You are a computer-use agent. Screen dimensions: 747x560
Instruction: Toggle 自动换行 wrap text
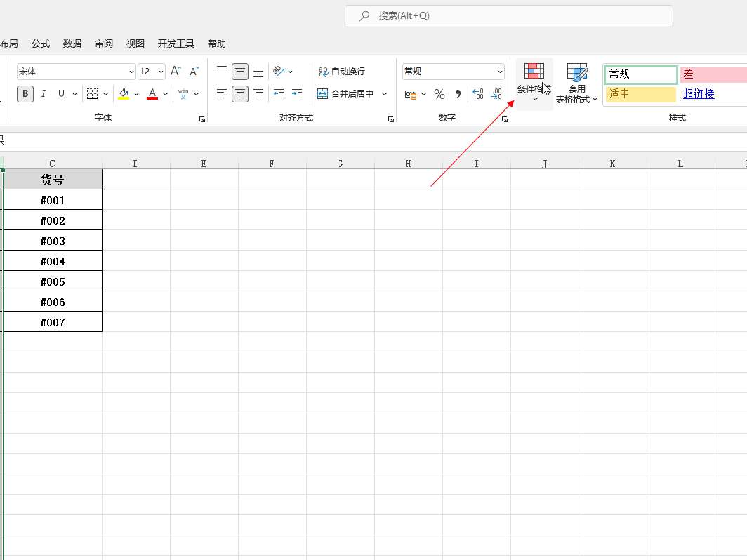(342, 72)
